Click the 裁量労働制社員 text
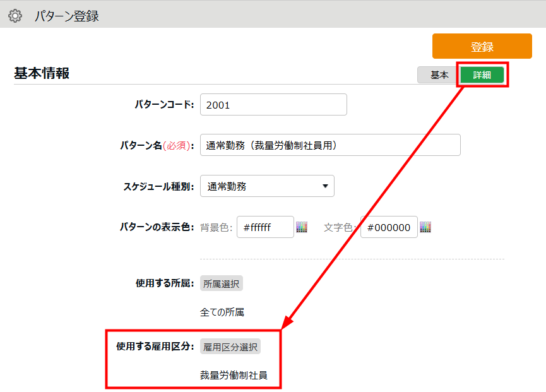Image resolution: width=546 pixels, height=392 pixels. pos(234,376)
